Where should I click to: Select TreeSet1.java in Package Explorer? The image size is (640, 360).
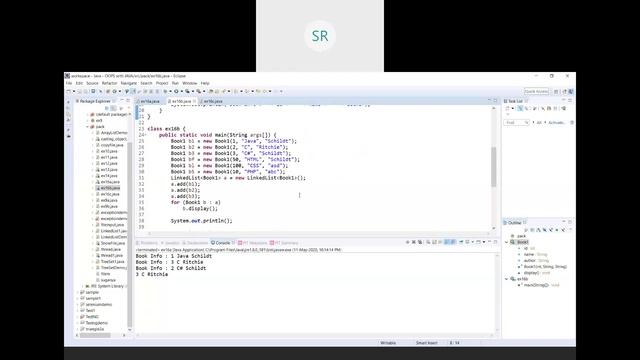pyautogui.click(x=110, y=262)
